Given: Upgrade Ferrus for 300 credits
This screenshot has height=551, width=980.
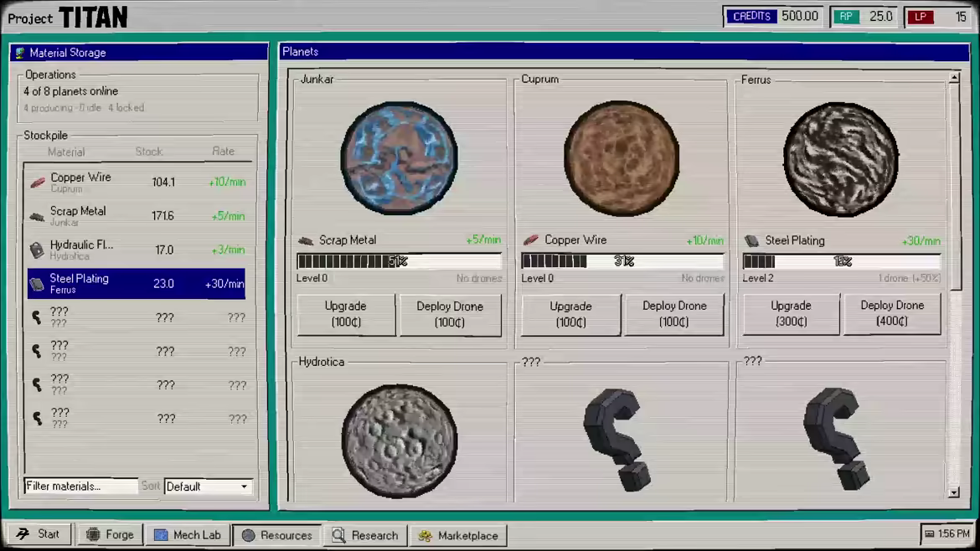Looking at the screenshot, I should tap(791, 314).
